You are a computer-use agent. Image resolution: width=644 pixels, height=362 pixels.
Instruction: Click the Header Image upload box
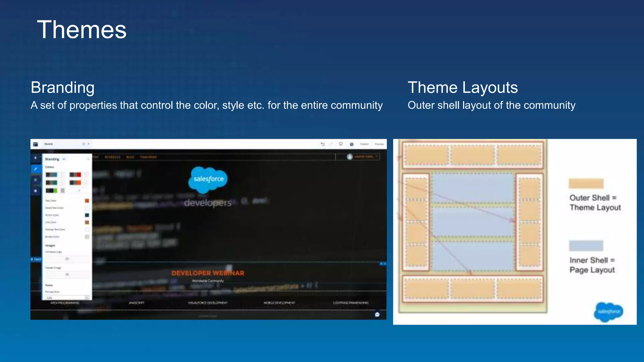click(x=67, y=275)
